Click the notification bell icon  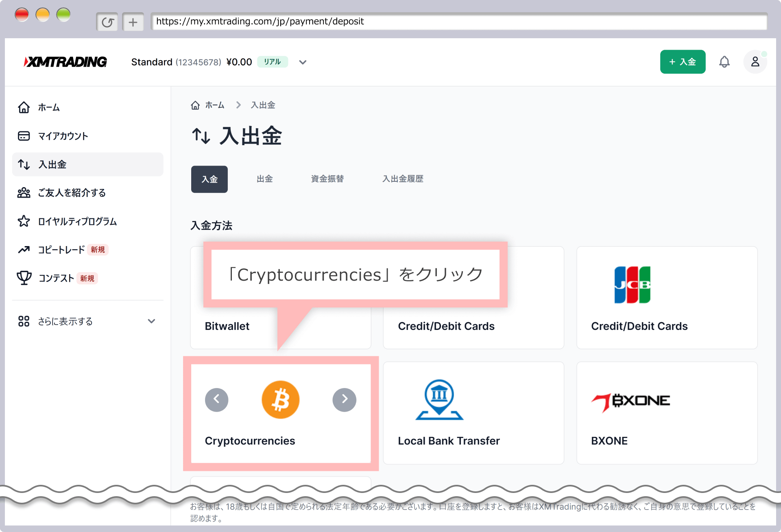coord(724,62)
